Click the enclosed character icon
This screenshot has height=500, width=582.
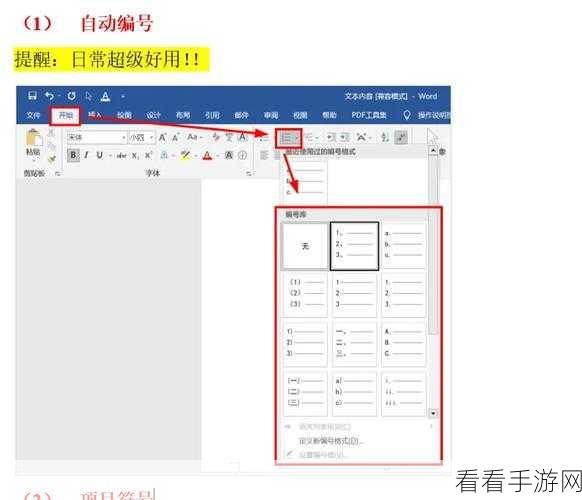coord(242,155)
